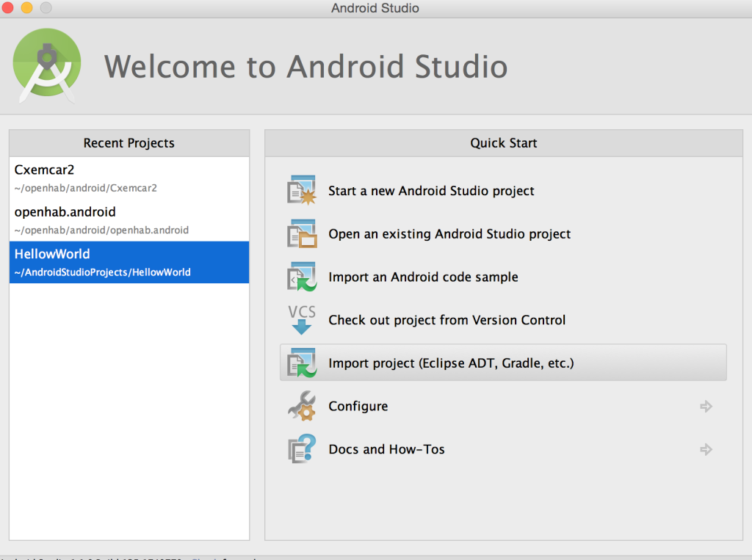Click "Import project (Eclipse ADT, Gradle, etc.)" label
The width and height of the screenshot is (752, 560).
(452, 363)
